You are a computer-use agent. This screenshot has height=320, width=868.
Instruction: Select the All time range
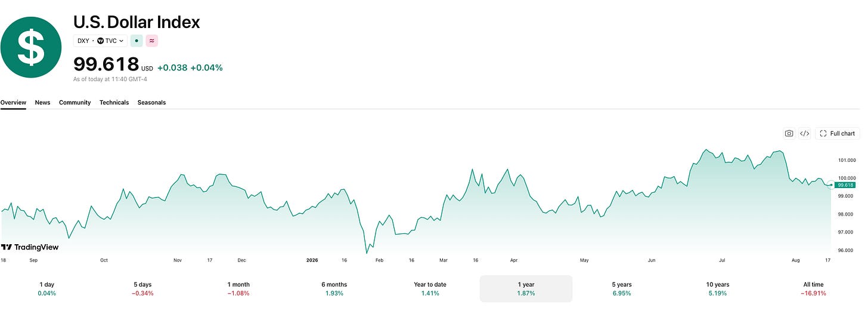[813, 289]
